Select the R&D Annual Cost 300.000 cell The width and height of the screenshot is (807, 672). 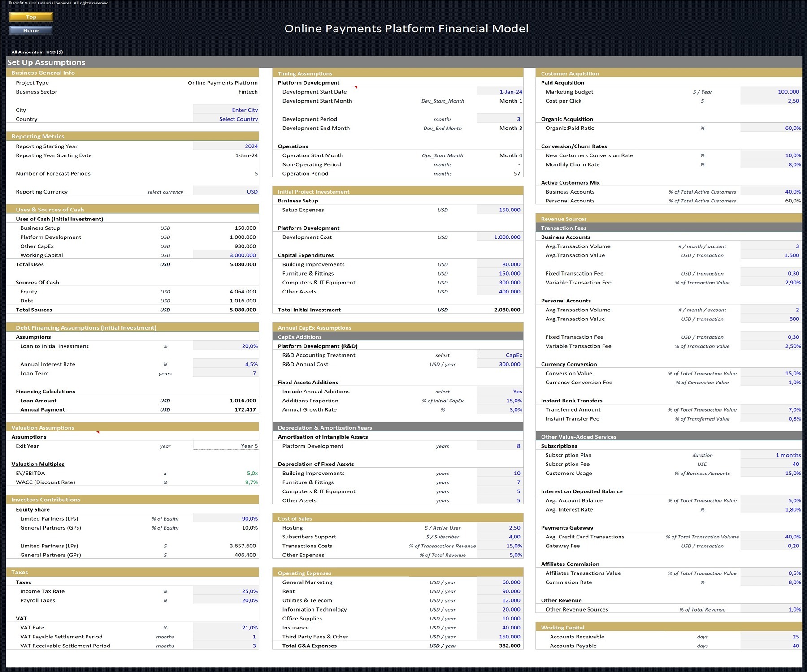pyautogui.click(x=500, y=364)
